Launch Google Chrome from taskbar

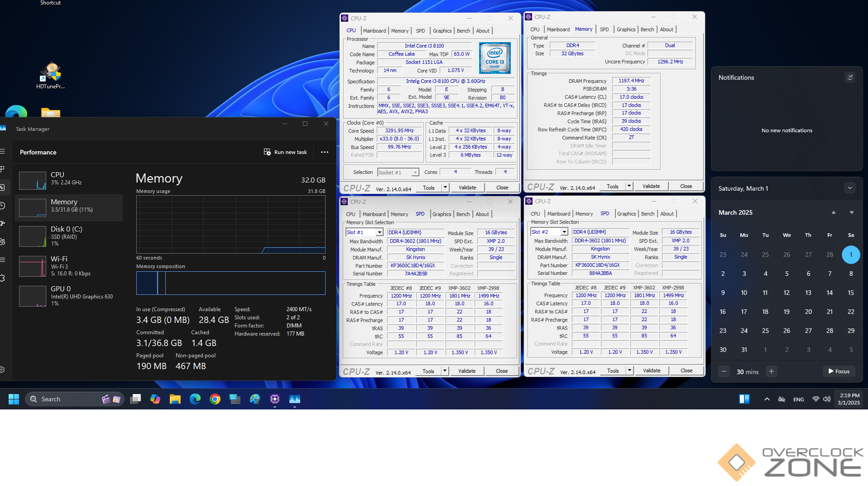click(215, 399)
